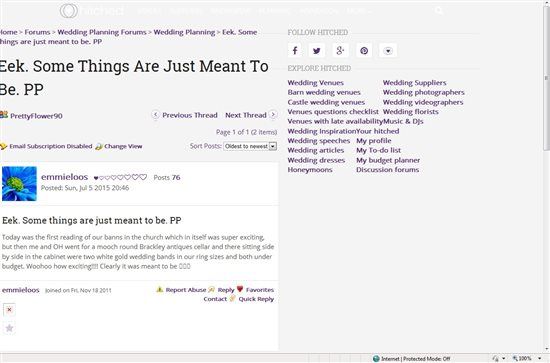Click Internet zone globe in status bar
Image resolution: width=550 pixels, height=363 pixels.
pos(376,358)
